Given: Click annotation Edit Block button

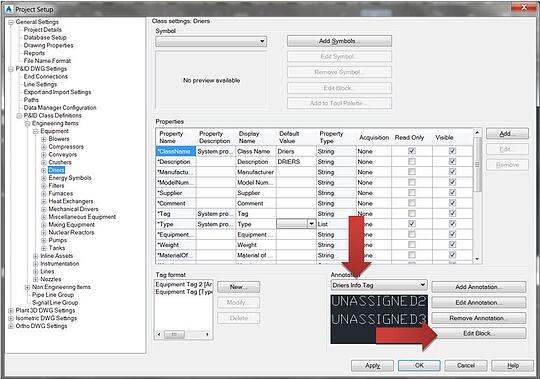Looking at the screenshot, I should tap(480, 334).
